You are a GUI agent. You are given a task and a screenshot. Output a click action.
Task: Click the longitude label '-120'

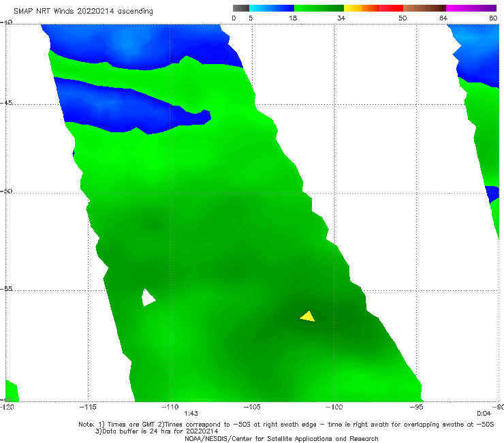click(7, 407)
